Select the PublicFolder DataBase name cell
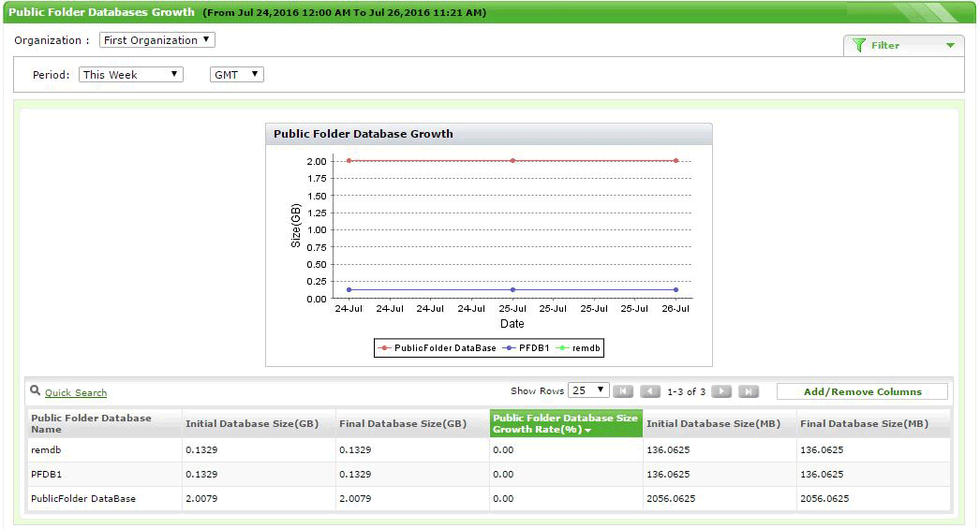980x529 pixels. (x=104, y=498)
